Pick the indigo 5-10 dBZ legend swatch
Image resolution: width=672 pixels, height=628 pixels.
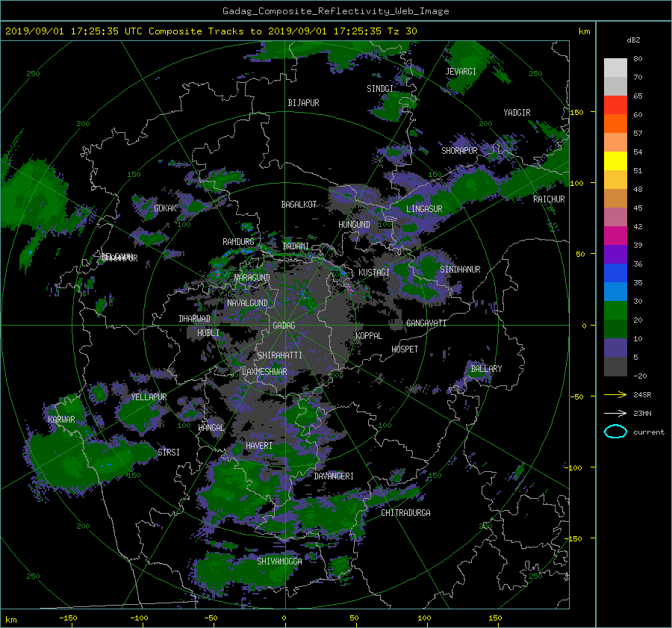tap(615, 348)
